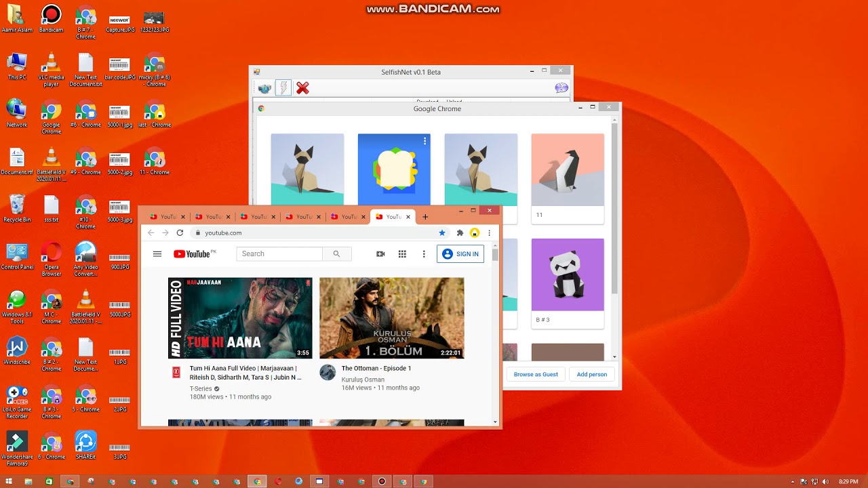Select the blue sandwich profile card
The image size is (868, 488).
pyautogui.click(x=394, y=169)
